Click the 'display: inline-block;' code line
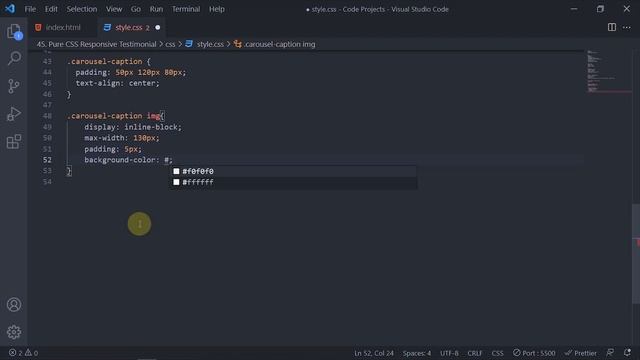Image resolution: width=640 pixels, height=360 pixels. coord(133,127)
